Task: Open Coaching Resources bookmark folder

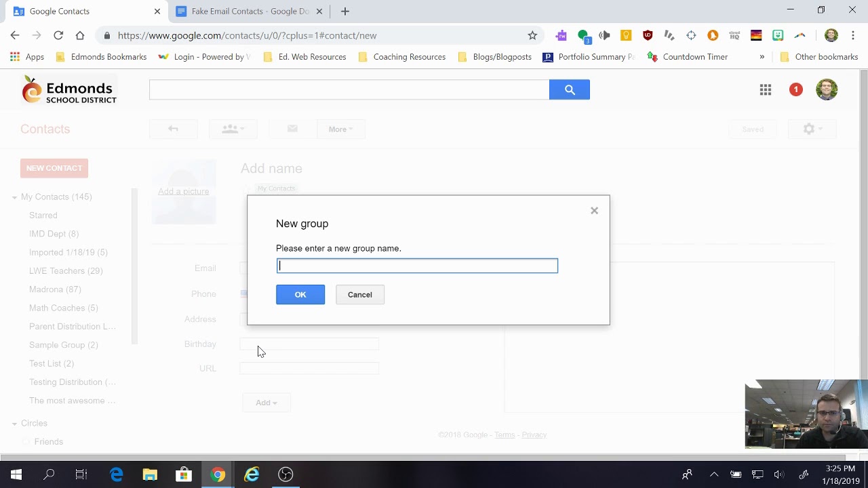Action: click(401, 57)
